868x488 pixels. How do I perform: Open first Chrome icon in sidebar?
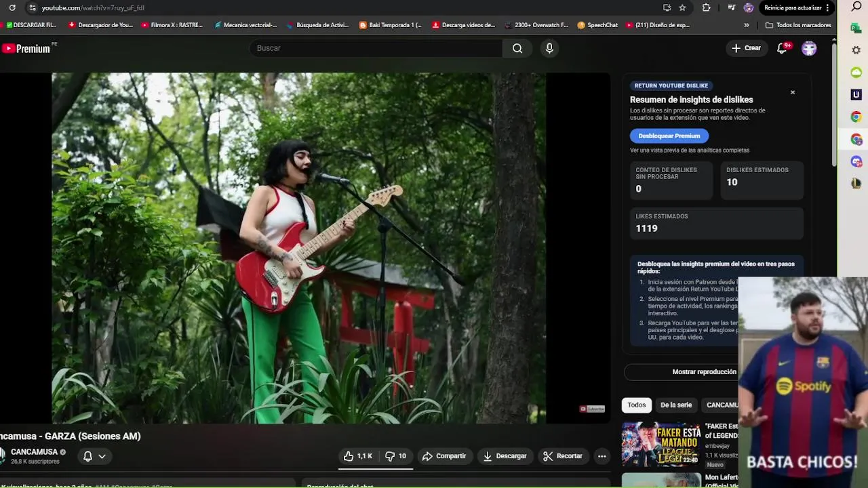point(856,117)
